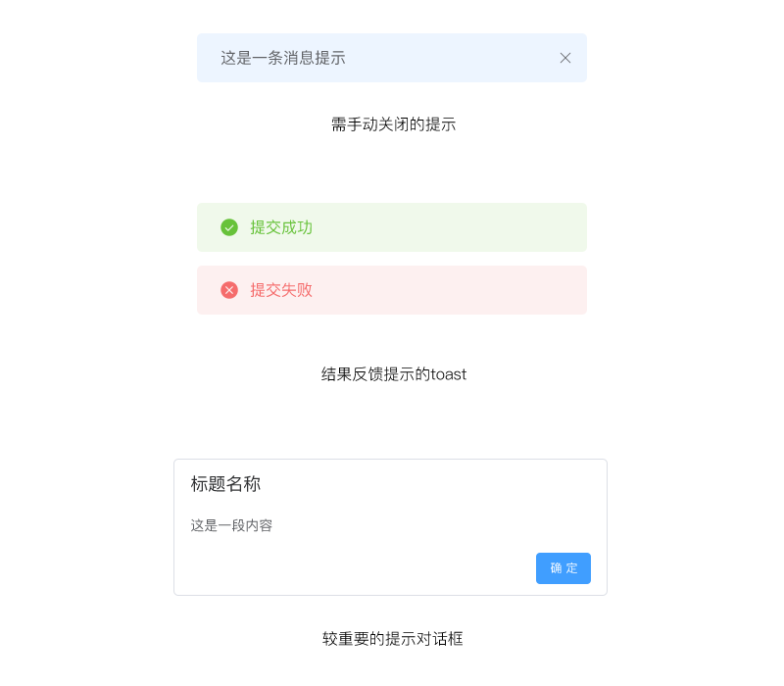
Task: Click the 提交成功 toast text
Action: (281, 227)
